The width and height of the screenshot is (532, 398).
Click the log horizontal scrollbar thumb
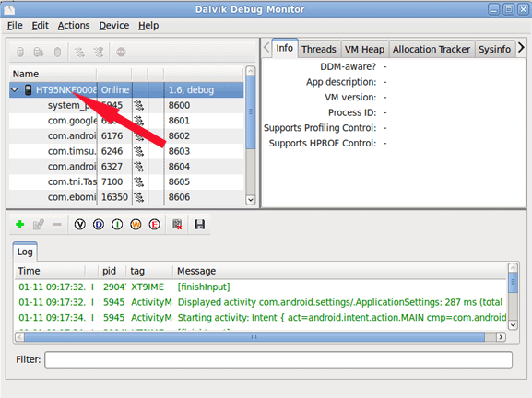tap(254, 337)
